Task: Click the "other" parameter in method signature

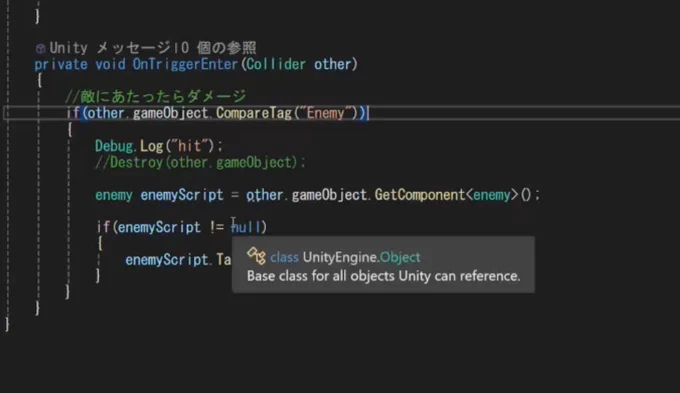Action: coord(332,65)
